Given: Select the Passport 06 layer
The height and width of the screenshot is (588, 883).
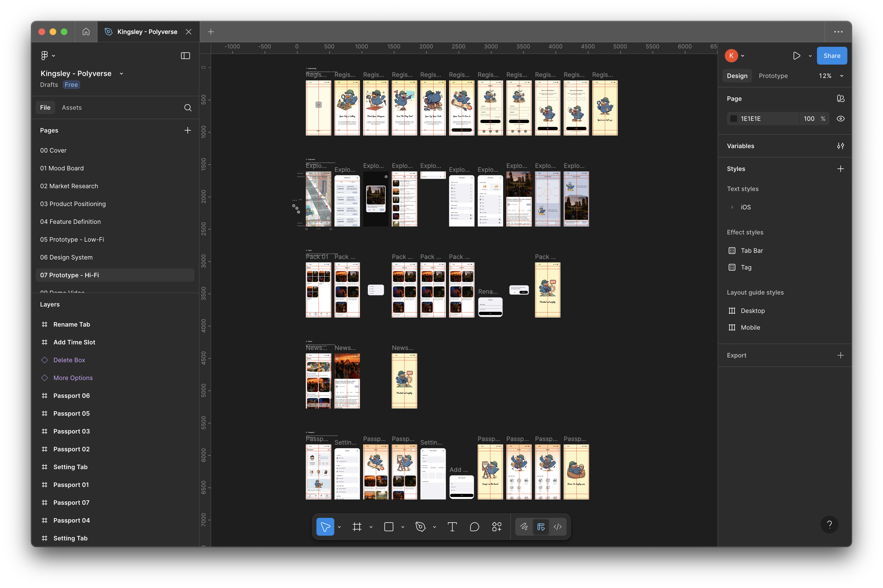Looking at the screenshot, I should (x=72, y=396).
